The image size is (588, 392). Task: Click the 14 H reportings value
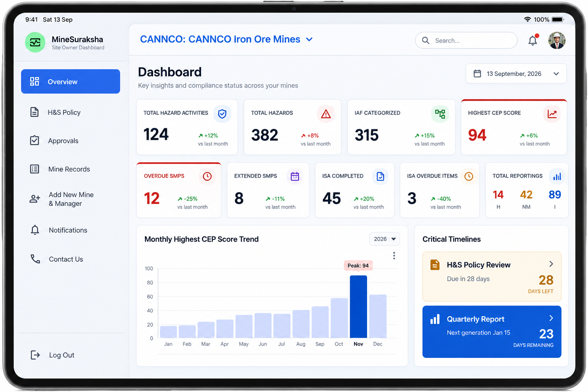click(498, 195)
